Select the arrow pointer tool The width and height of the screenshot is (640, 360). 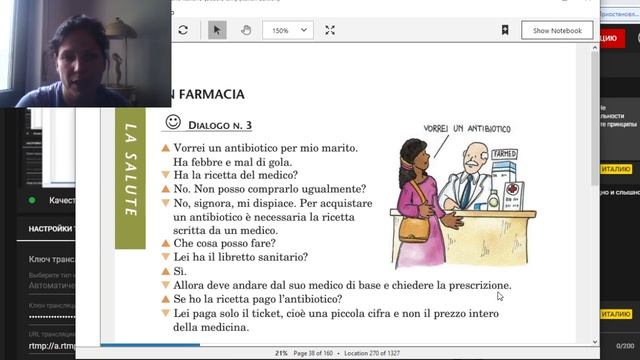pyautogui.click(x=217, y=30)
